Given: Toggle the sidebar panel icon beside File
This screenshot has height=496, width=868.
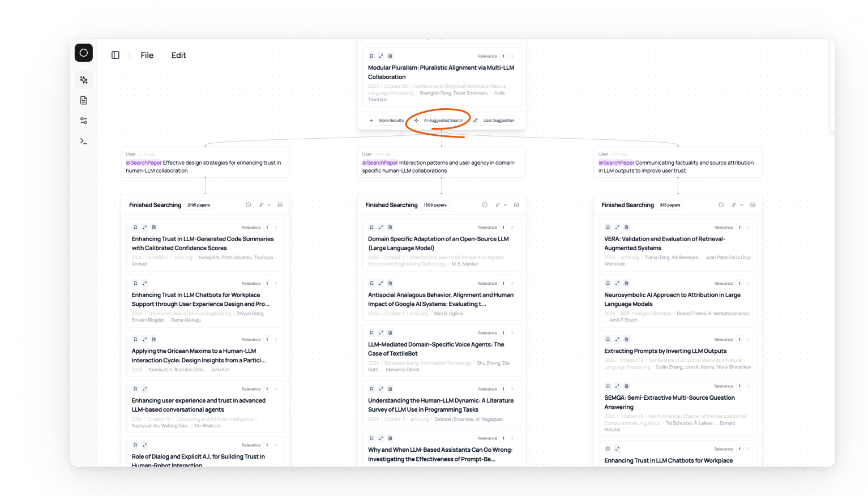Looking at the screenshot, I should [x=115, y=54].
